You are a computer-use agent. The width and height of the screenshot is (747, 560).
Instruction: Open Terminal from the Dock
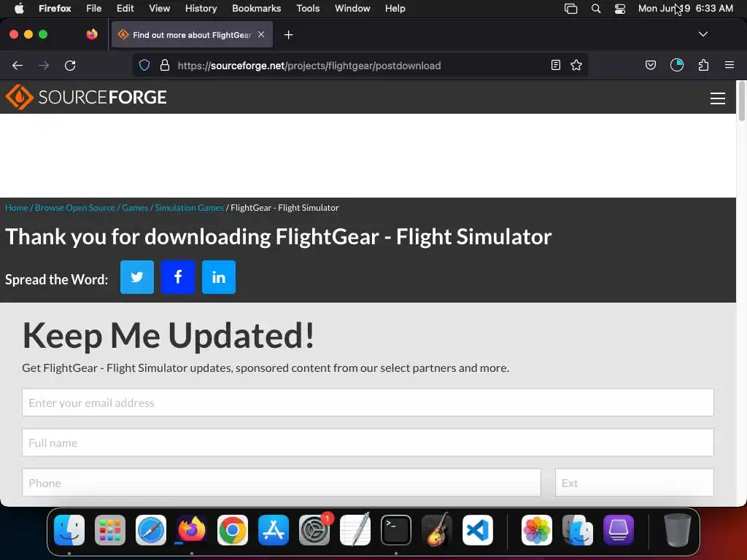pos(396,530)
